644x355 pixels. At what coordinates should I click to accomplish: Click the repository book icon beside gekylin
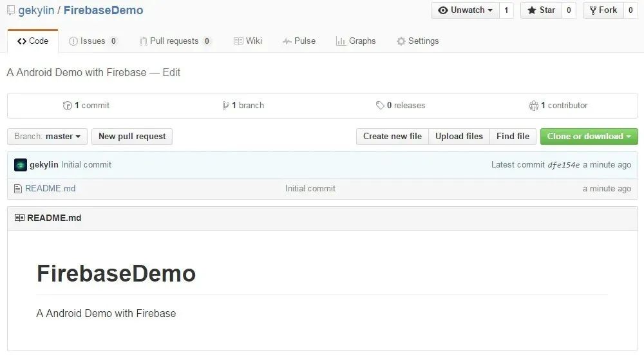pyautogui.click(x=11, y=10)
